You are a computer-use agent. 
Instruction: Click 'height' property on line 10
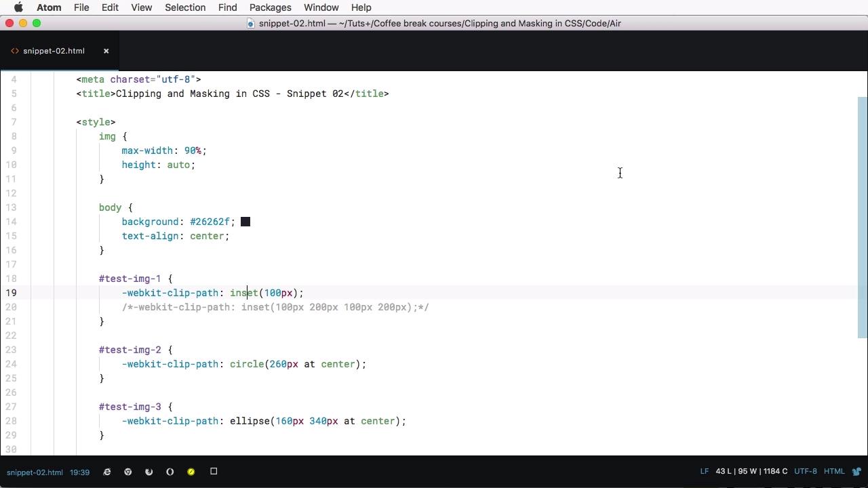click(x=139, y=165)
